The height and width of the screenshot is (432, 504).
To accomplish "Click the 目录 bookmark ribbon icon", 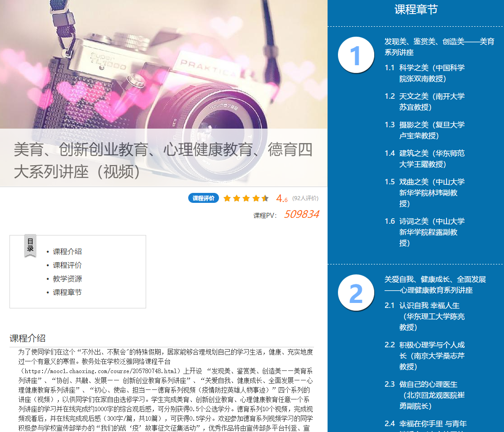I will pyautogui.click(x=30, y=245).
